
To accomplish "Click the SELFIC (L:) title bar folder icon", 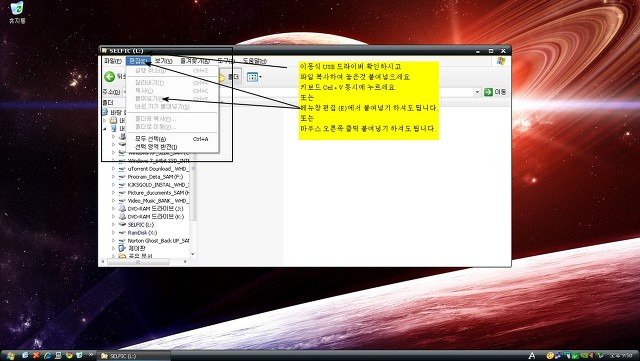I will [104, 51].
